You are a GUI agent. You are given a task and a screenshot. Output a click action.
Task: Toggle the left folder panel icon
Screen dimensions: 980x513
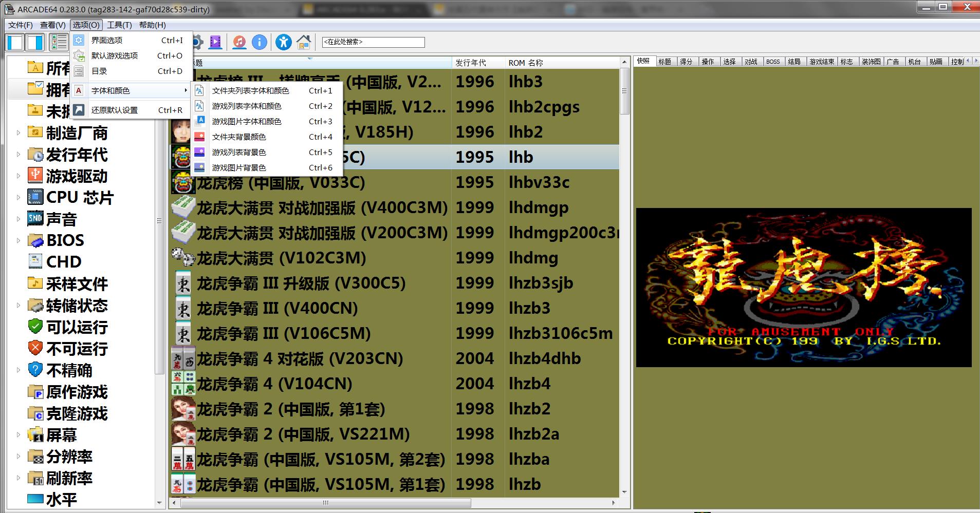[15, 42]
